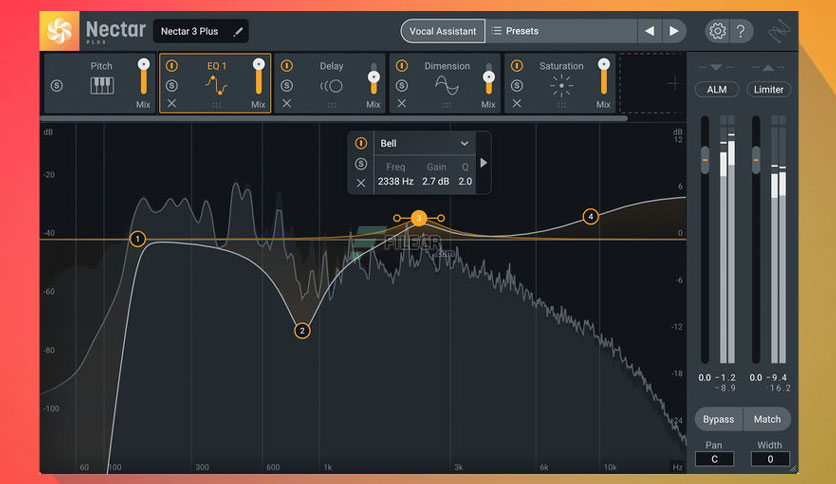Click the help question mark icon
The image size is (836, 484).
tap(742, 31)
